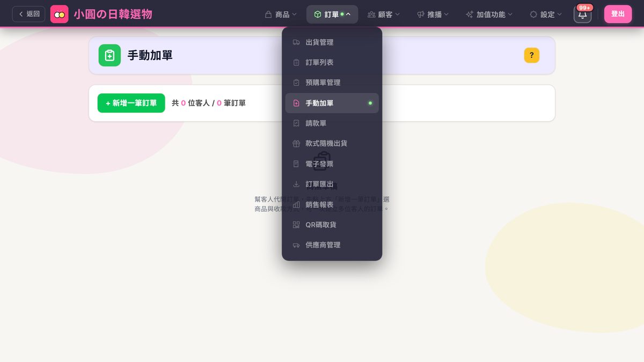Expand the 推播 navigation dropdown

pyautogui.click(x=433, y=14)
